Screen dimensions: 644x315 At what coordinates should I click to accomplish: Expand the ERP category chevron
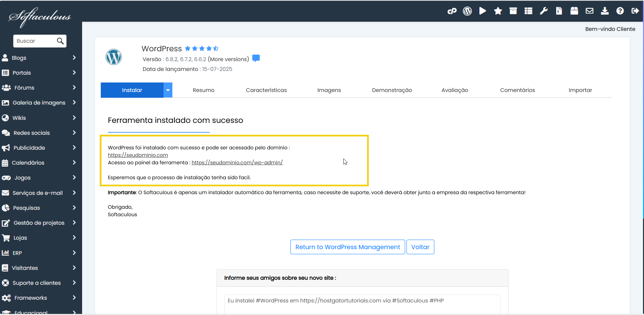[74, 253]
